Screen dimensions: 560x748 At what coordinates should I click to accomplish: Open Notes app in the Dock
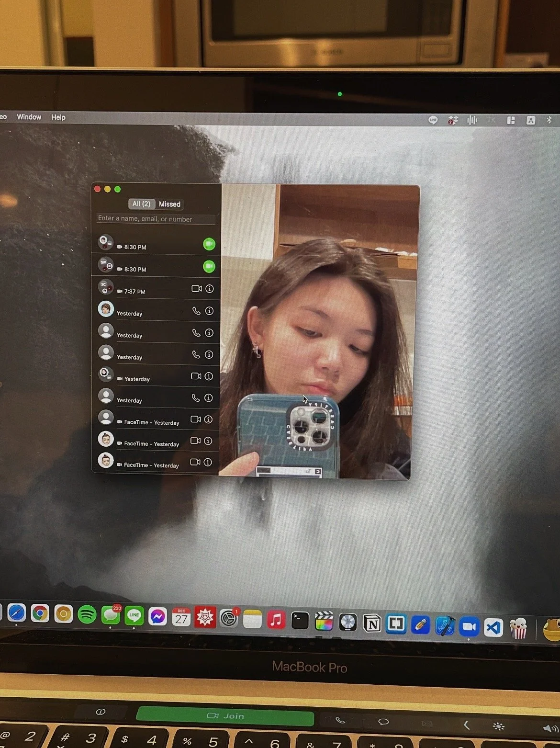coord(252,620)
